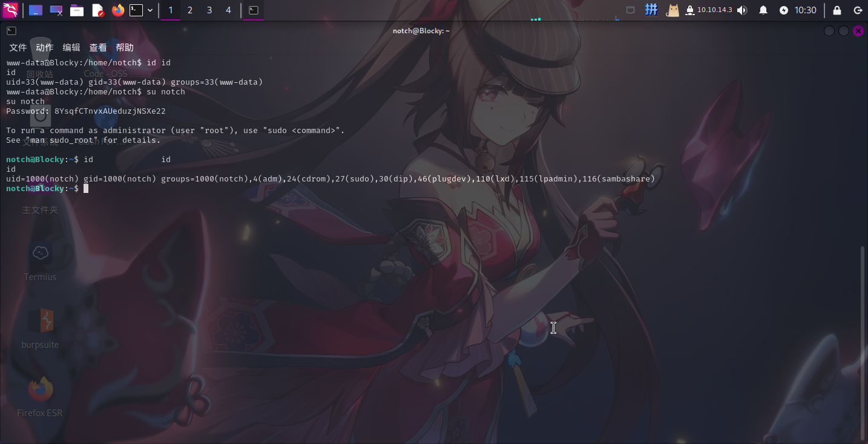This screenshot has height=444, width=868.
Task: Click the CPU graph monitor in panel
Action: [574, 10]
